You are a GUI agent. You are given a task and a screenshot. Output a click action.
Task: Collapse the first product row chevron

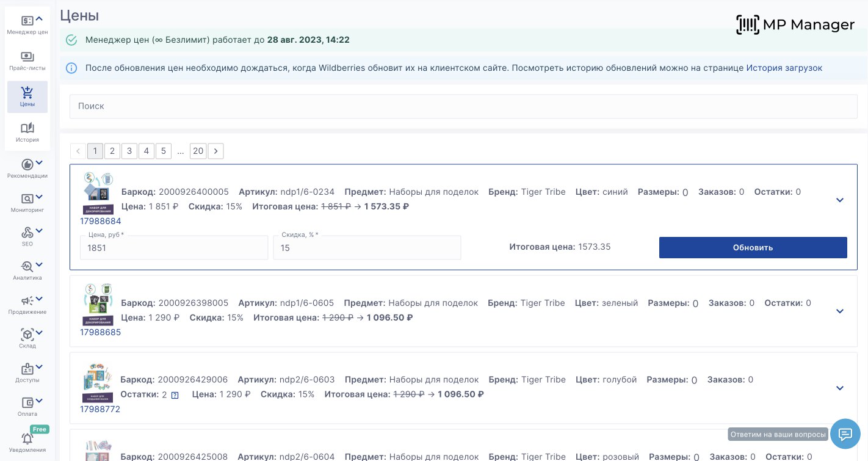[840, 200]
